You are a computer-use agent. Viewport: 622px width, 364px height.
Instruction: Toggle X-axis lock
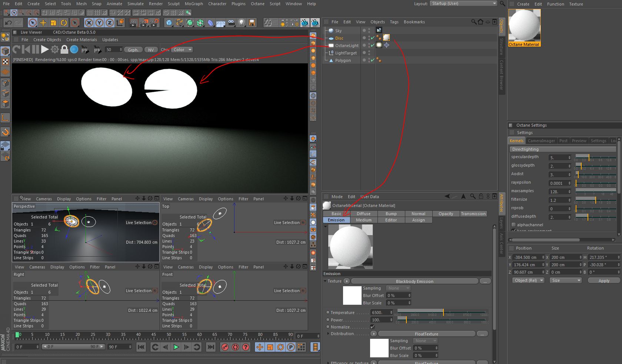(89, 23)
